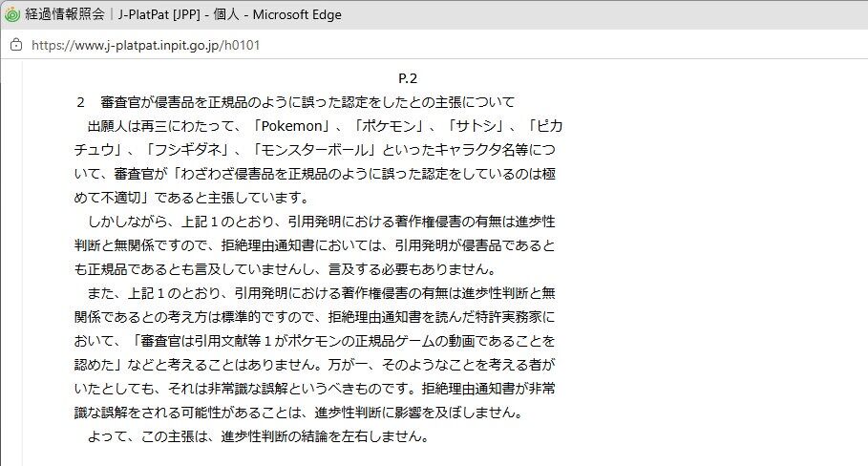Click the word "ポケモン" in quotes
Viewport: 868px width, 466px height.
coord(389,126)
